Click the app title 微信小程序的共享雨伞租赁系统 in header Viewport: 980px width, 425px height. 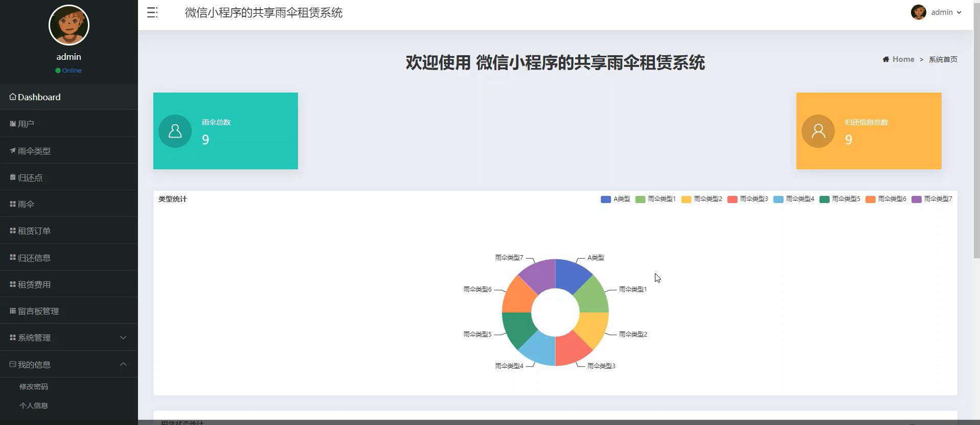tap(264, 13)
